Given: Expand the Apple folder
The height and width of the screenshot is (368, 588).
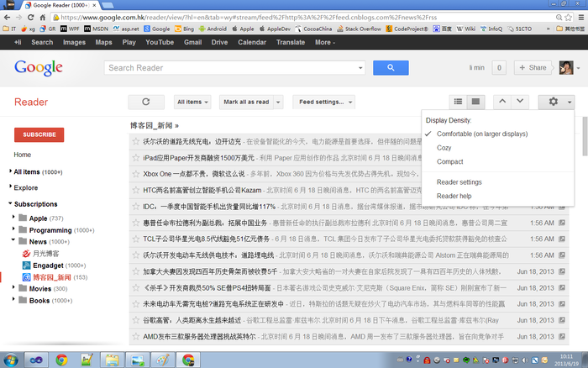Looking at the screenshot, I should (13, 218).
